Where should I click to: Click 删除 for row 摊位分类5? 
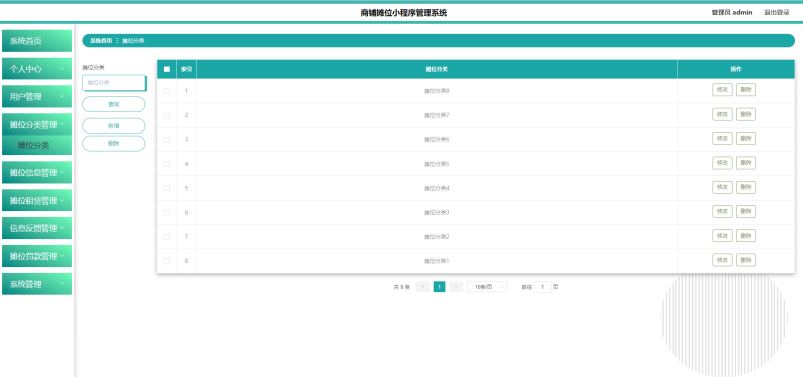pyautogui.click(x=746, y=163)
